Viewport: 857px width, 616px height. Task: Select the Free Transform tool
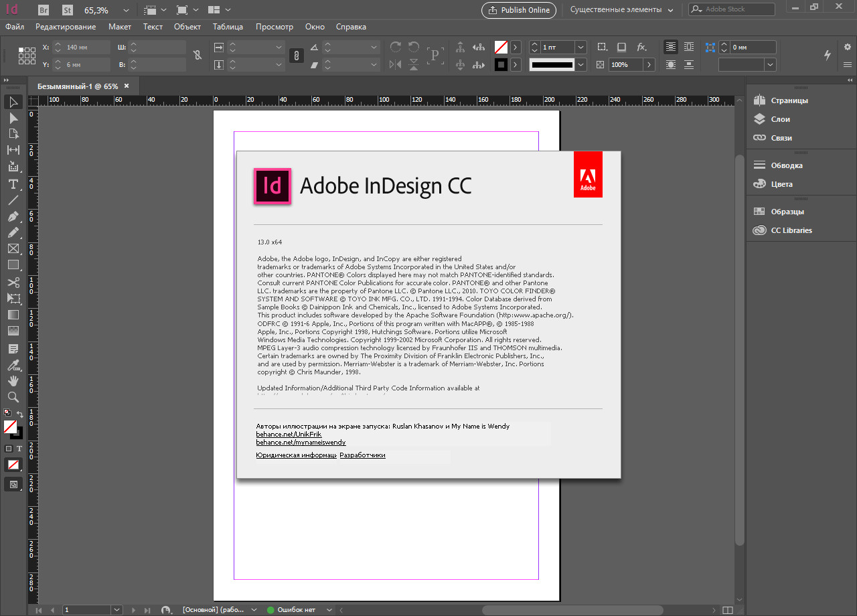(x=13, y=298)
